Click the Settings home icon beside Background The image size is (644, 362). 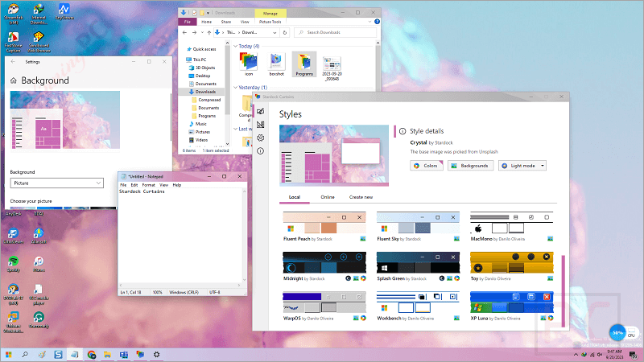tap(14, 81)
